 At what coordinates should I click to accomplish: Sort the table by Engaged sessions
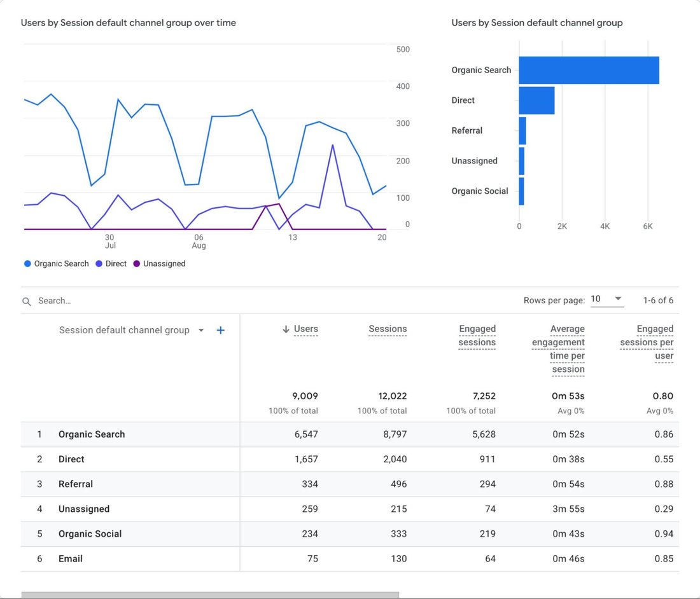click(477, 335)
